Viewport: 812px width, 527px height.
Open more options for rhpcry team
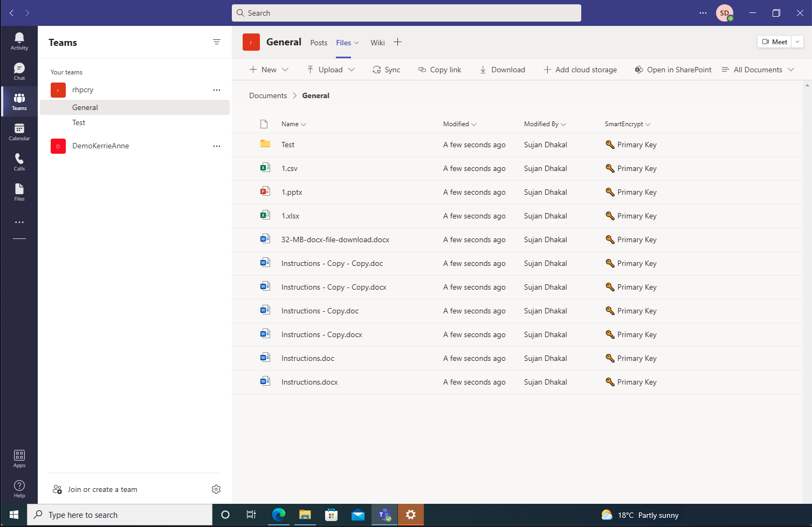tap(217, 90)
